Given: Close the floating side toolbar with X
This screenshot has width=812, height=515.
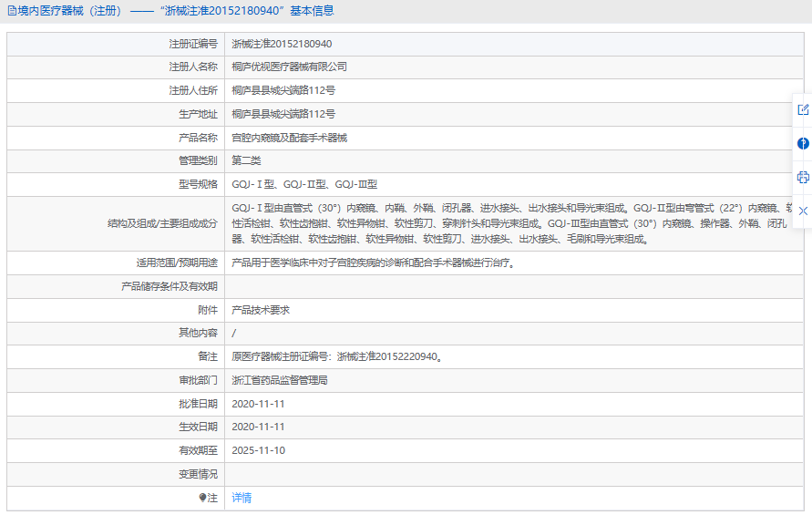Looking at the screenshot, I should pos(803,211).
